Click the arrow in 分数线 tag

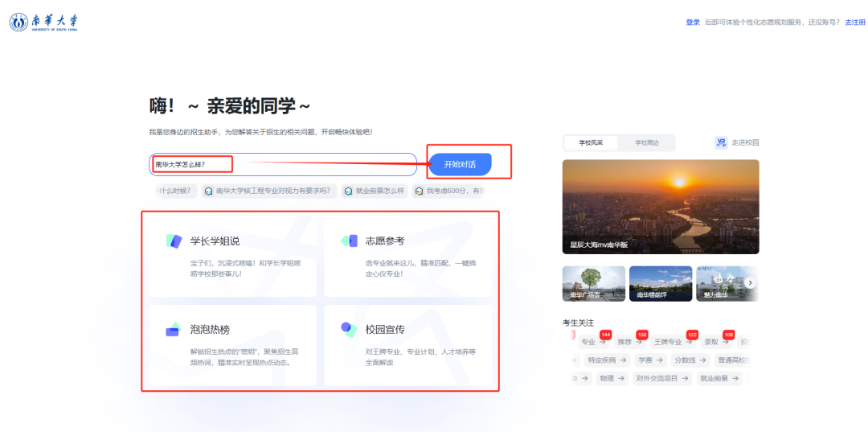pyautogui.click(x=703, y=360)
